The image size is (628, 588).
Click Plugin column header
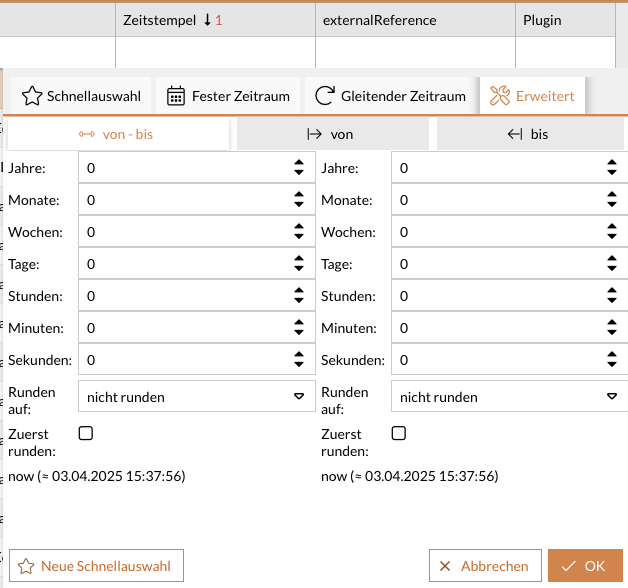pos(565,20)
